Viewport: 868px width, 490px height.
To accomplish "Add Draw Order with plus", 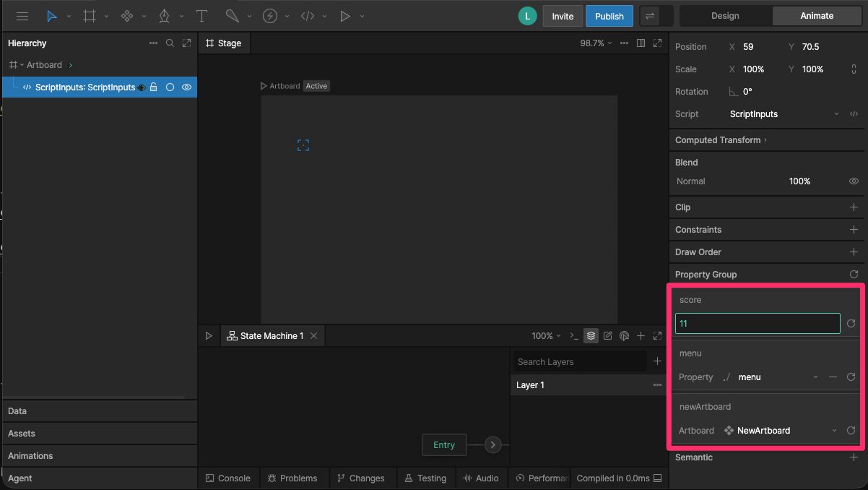I will [x=854, y=252].
